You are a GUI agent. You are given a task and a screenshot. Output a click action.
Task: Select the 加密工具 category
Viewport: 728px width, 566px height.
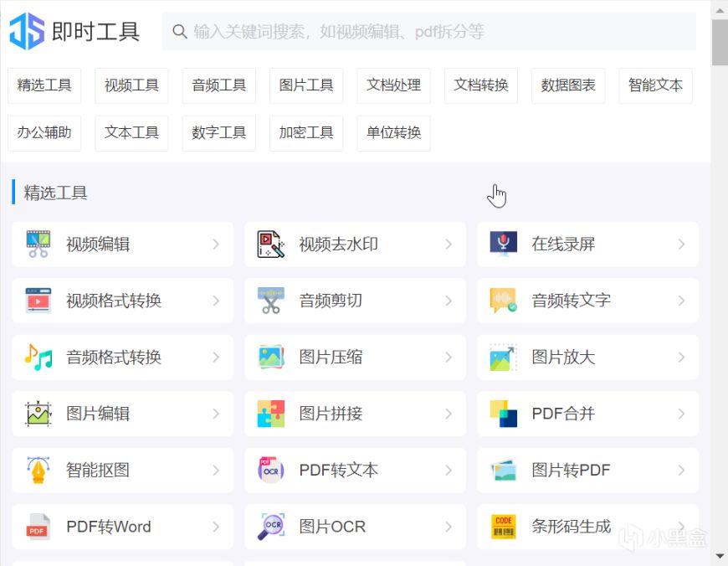(306, 133)
